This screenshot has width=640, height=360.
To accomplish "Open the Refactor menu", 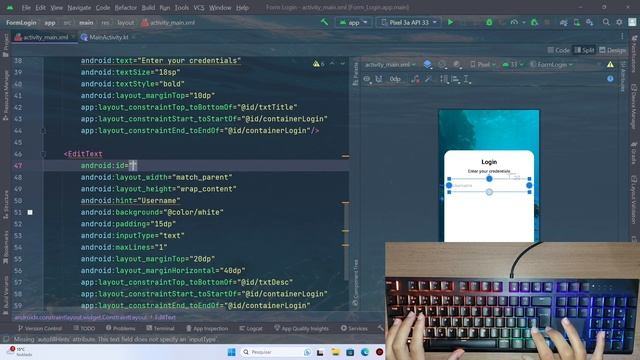I will 126,7.
